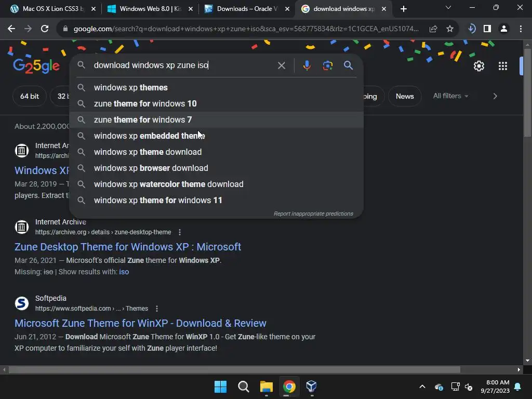Open the Chrome profile avatar
Viewport: 532px width, 399px height.
coord(504,29)
